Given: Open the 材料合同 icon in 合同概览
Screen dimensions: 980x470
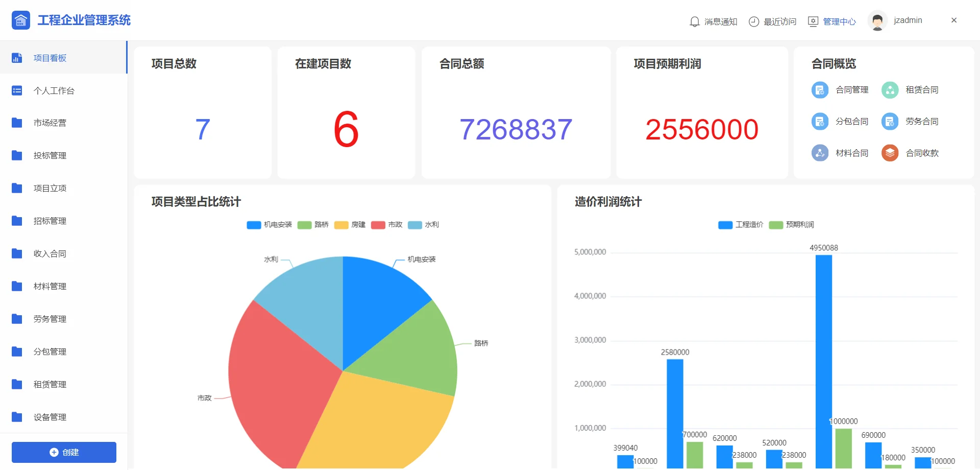Looking at the screenshot, I should 820,153.
